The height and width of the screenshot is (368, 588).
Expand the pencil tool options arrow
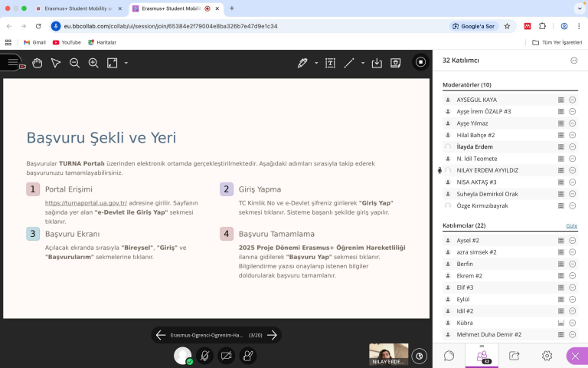(x=316, y=63)
